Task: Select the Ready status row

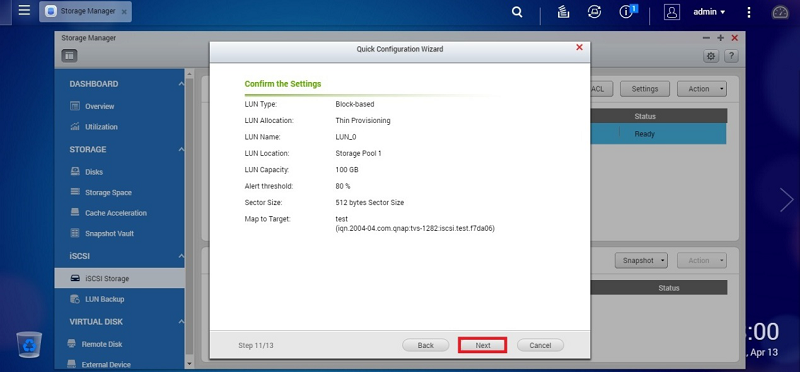Action: click(658, 134)
